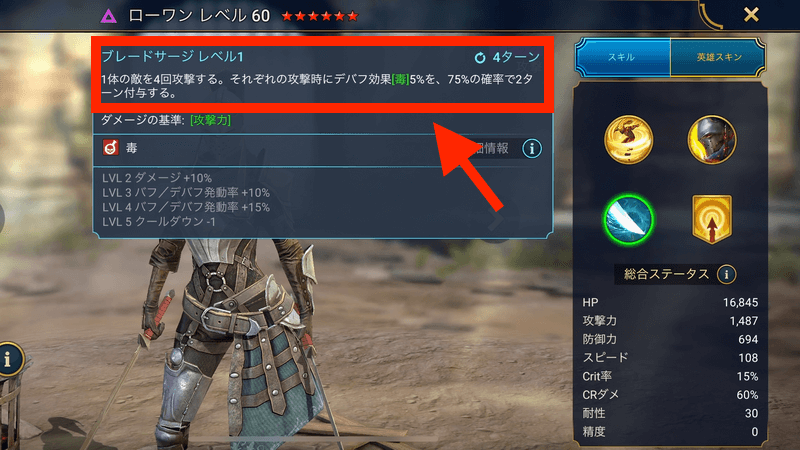Click the HP stat row showing 16,845
The image size is (800, 450).
(x=670, y=303)
